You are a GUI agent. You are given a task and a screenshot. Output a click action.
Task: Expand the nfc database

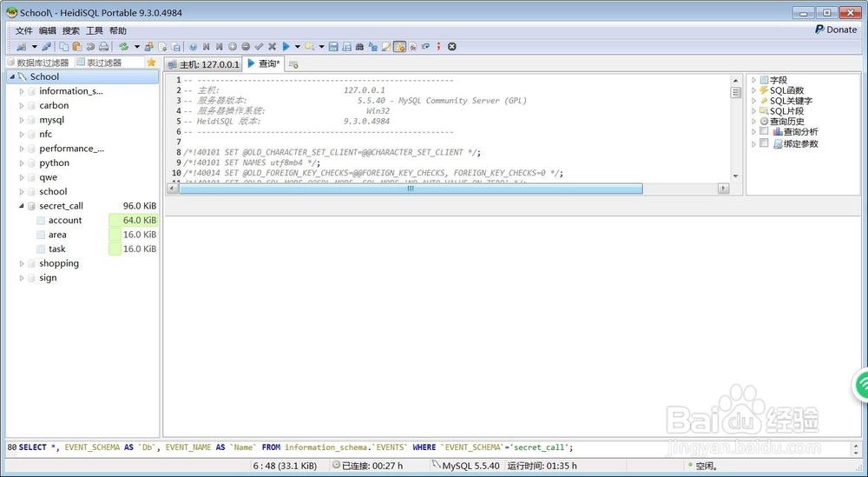[x=22, y=134]
